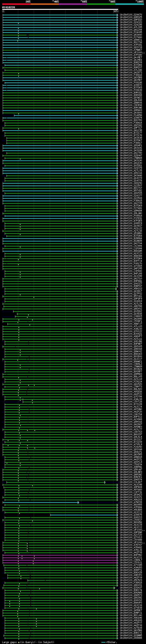Click the partial cyan bar for Q39875
The image size is (146, 644).
[x=84, y=515]
